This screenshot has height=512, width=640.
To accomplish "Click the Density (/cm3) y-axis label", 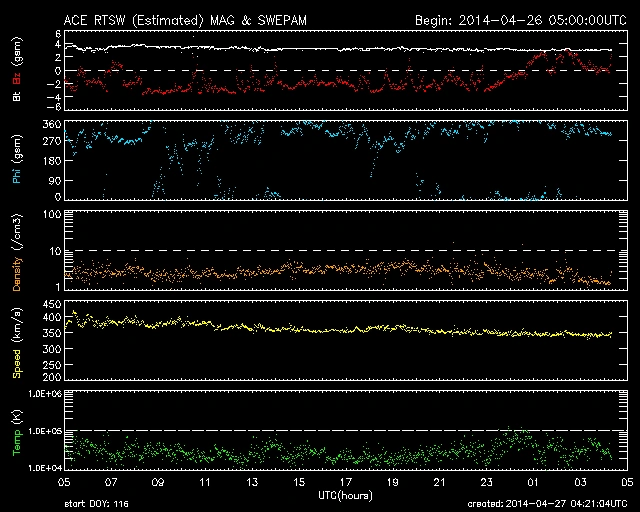I will [x=18, y=250].
